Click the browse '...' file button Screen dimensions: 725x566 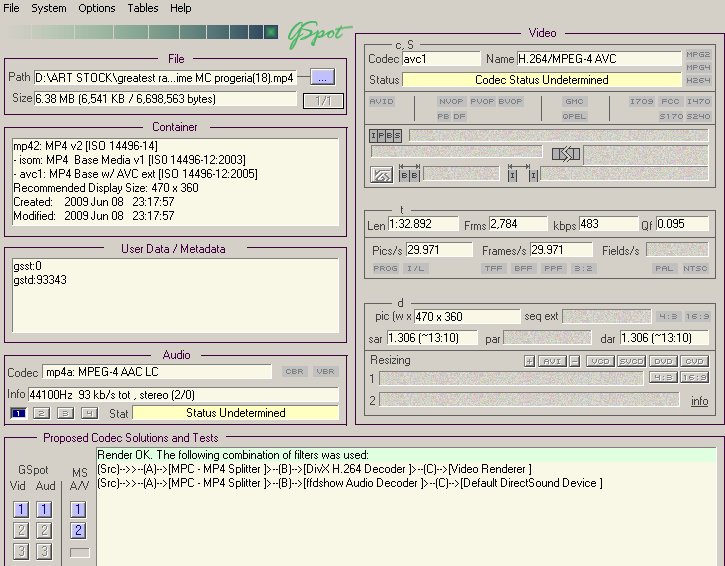click(x=322, y=77)
